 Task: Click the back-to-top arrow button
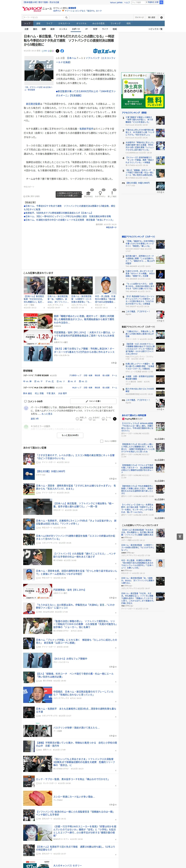pyautogui.click(x=180, y=536)
